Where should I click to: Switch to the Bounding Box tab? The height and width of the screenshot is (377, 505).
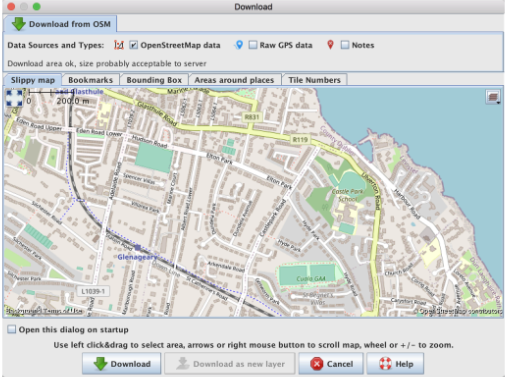154,80
